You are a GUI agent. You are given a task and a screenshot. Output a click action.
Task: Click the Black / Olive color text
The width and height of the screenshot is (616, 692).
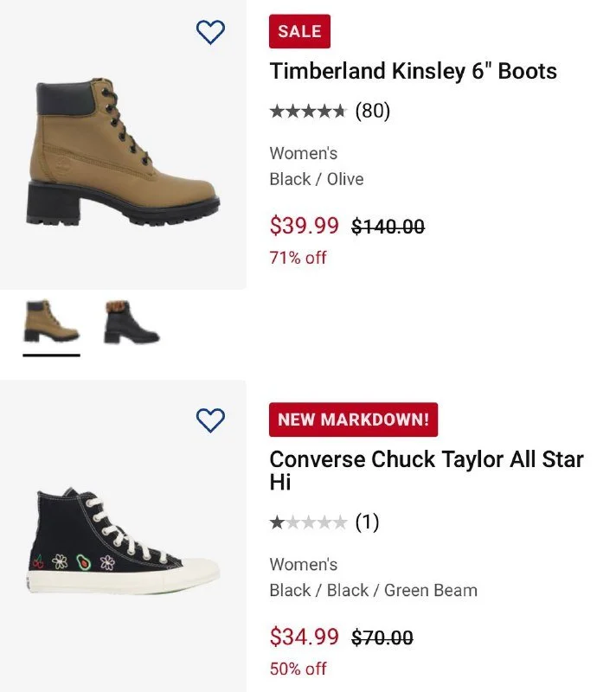click(x=316, y=179)
